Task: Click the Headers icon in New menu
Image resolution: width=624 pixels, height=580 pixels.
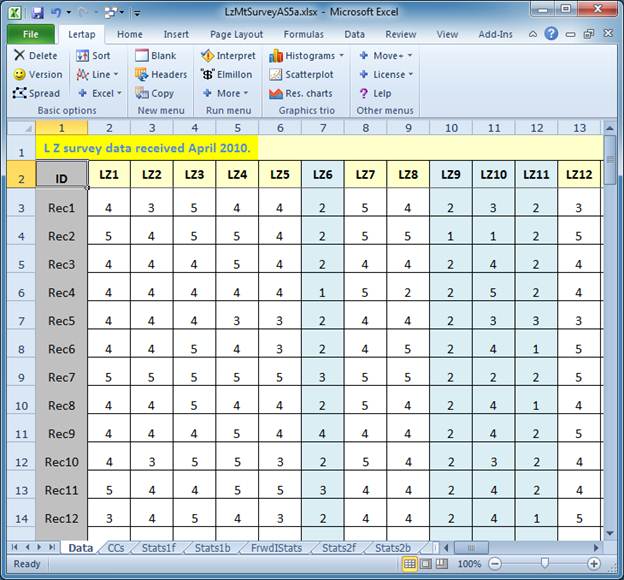Action: (161, 75)
